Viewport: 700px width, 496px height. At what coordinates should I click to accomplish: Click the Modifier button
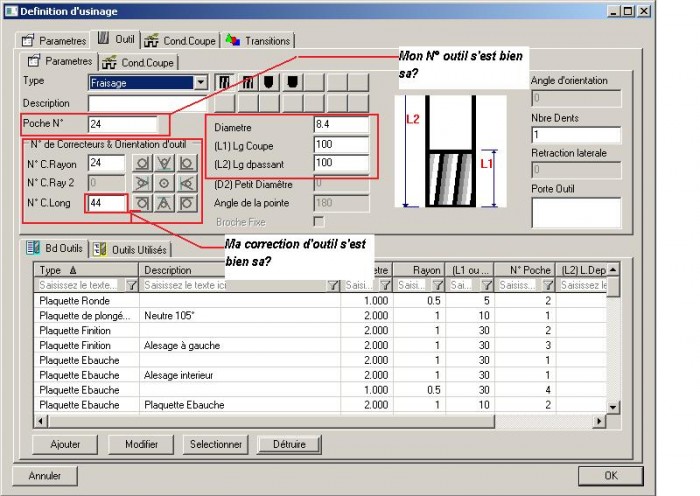pos(141,444)
